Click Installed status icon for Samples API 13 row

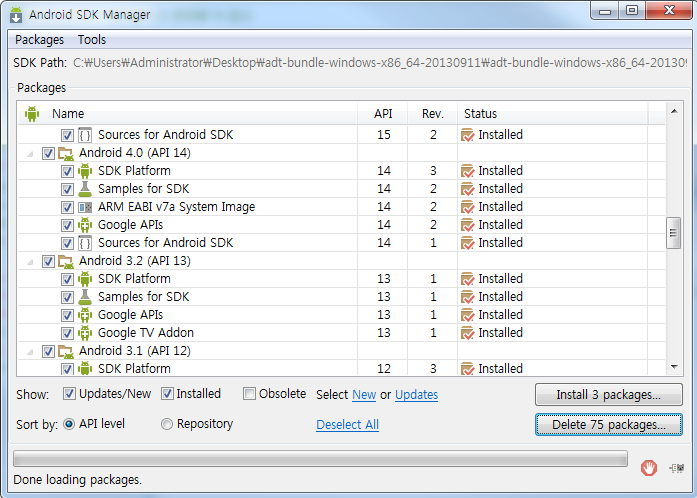tap(468, 297)
